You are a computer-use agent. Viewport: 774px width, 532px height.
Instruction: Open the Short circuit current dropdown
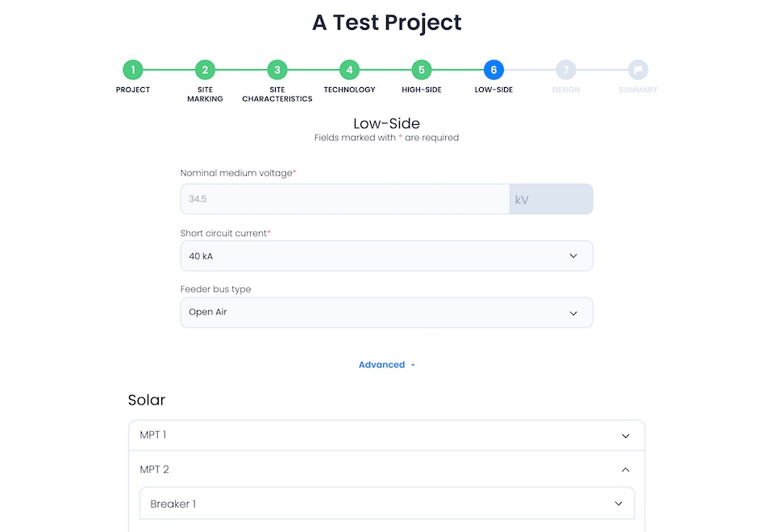tap(386, 256)
